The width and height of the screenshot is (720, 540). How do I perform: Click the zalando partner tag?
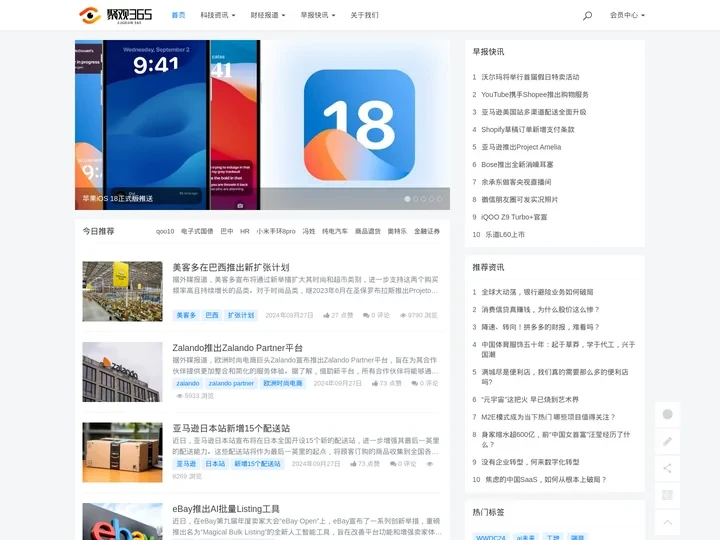pos(231,383)
